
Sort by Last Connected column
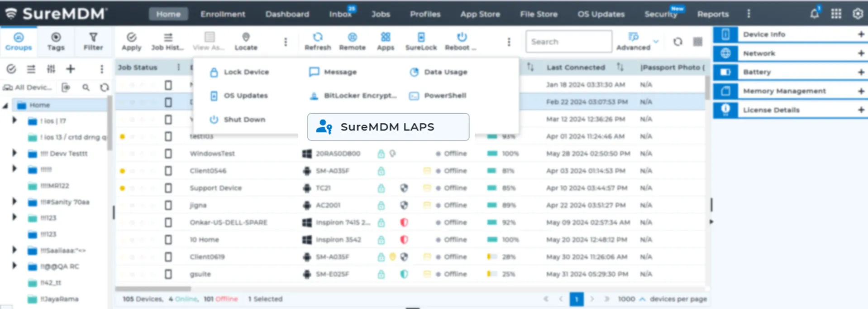[x=620, y=67]
